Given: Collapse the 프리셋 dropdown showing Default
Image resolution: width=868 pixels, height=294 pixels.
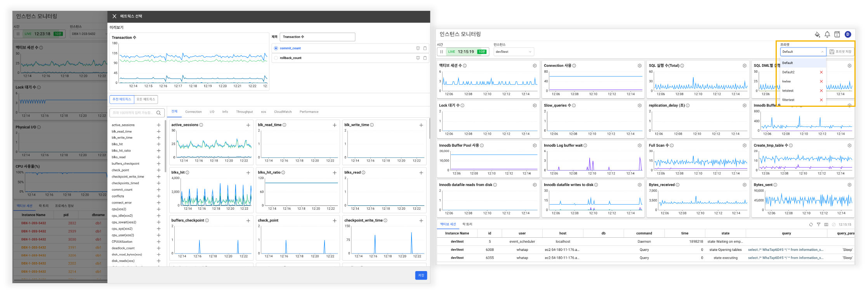Looking at the screenshot, I should (803, 52).
